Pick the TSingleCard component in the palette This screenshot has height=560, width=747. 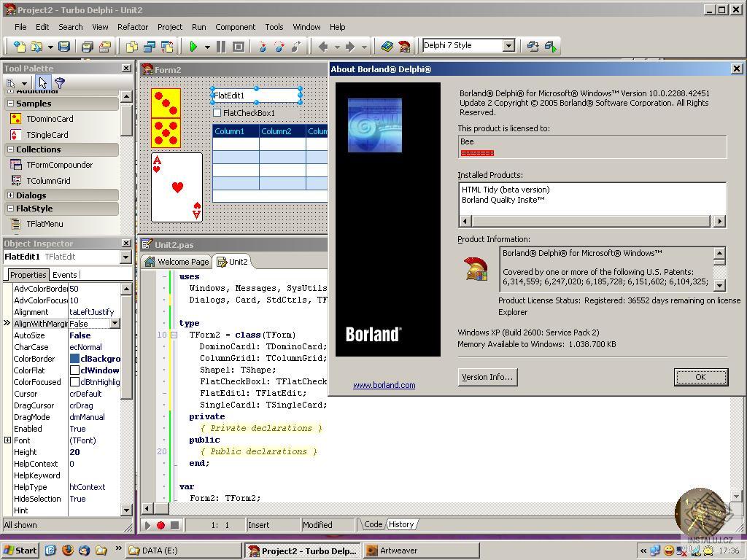click(47, 135)
